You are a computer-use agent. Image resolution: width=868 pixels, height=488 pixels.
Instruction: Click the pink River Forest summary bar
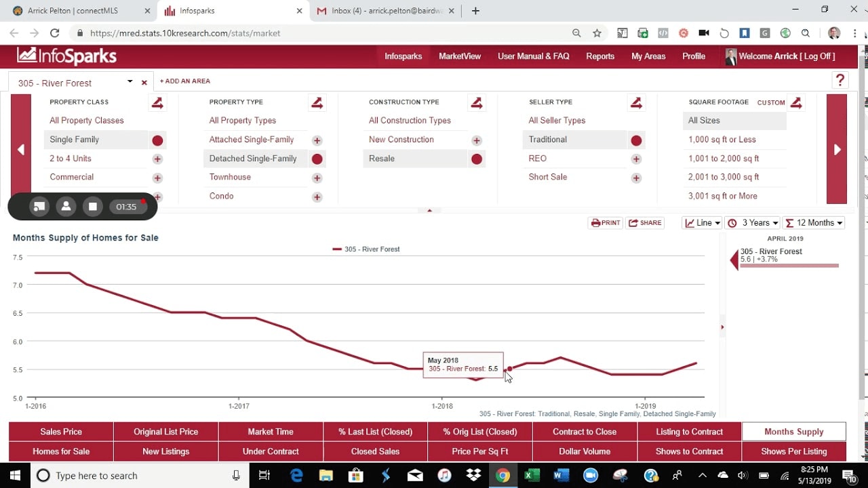pyautogui.click(x=789, y=266)
